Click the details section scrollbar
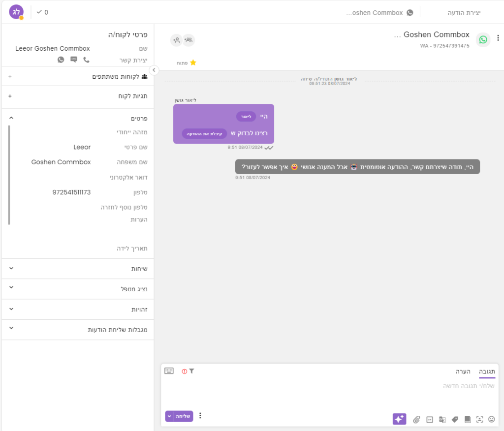 [9, 175]
